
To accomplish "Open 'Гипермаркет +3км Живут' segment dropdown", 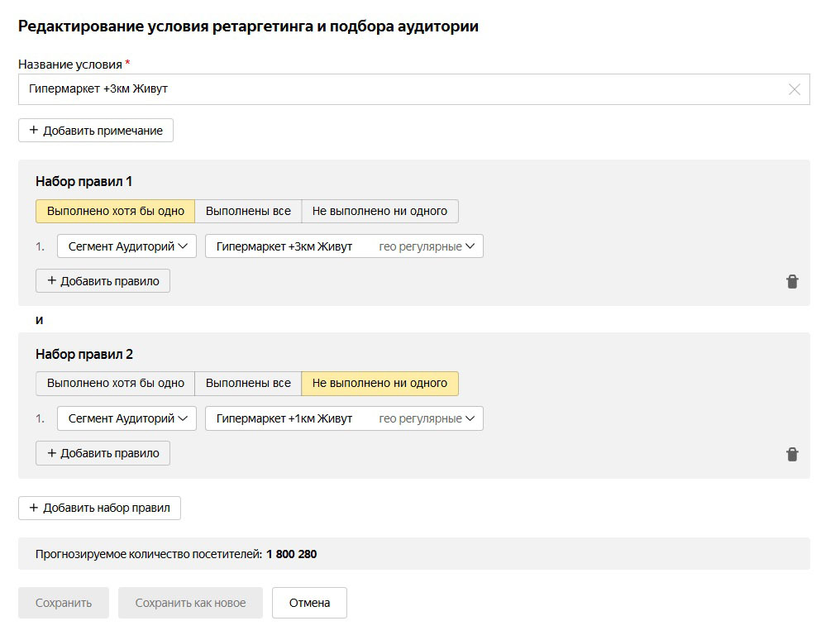I will [x=344, y=246].
